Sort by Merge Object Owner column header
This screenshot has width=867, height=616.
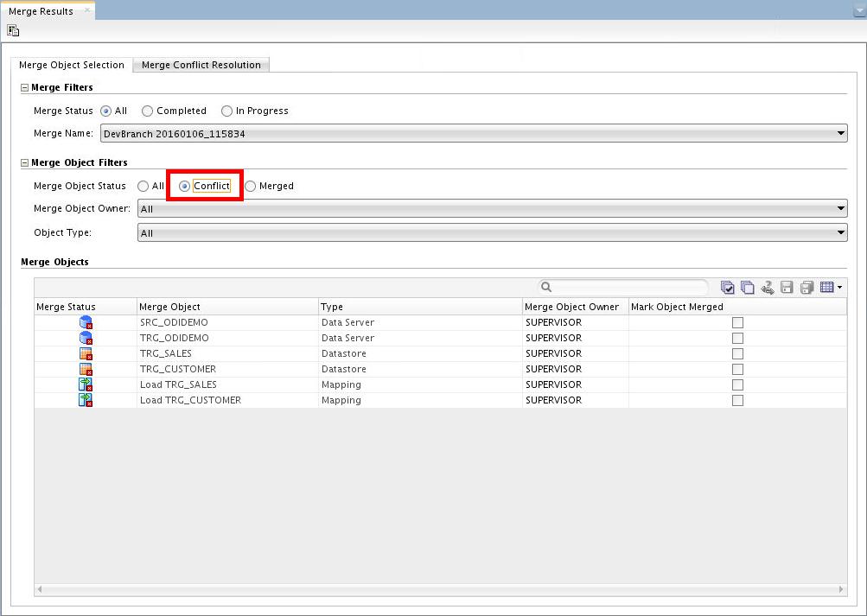(x=576, y=307)
